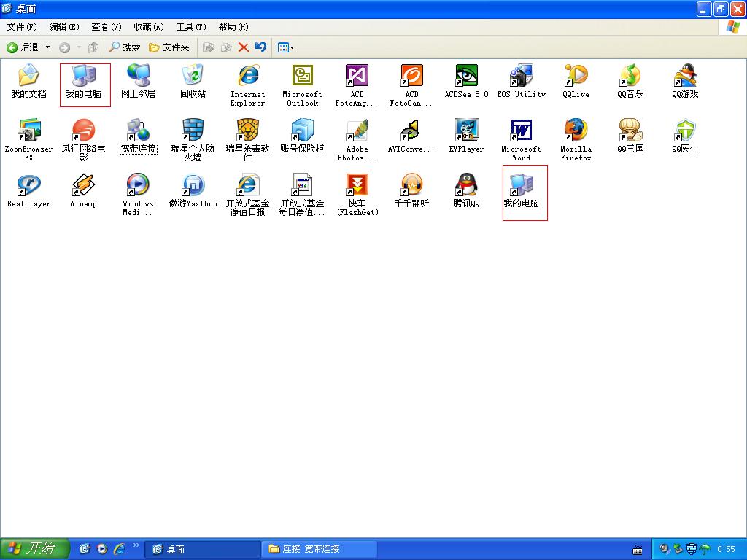This screenshot has width=747, height=560.
Task: Expand the Views dropdown in the toolbar
Action: 286,47
